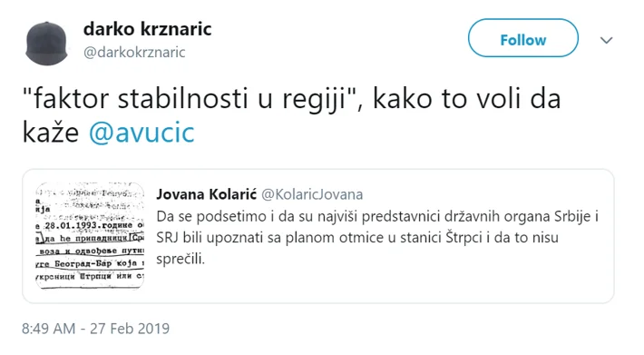The height and width of the screenshot is (355, 644).
Task: Open the @avucic mention link
Action: [x=141, y=133]
